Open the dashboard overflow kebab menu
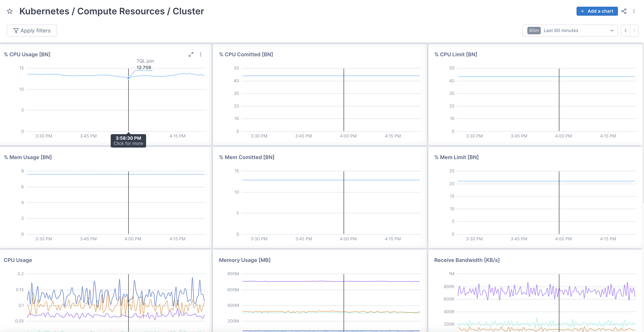The height and width of the screenshot is (332, 644). point(634,11)
